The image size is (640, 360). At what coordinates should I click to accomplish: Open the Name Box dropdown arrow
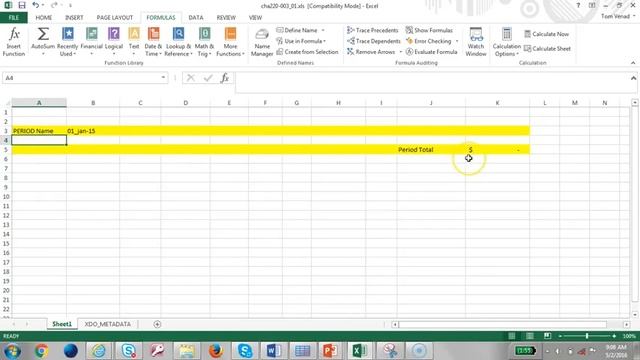163,78
